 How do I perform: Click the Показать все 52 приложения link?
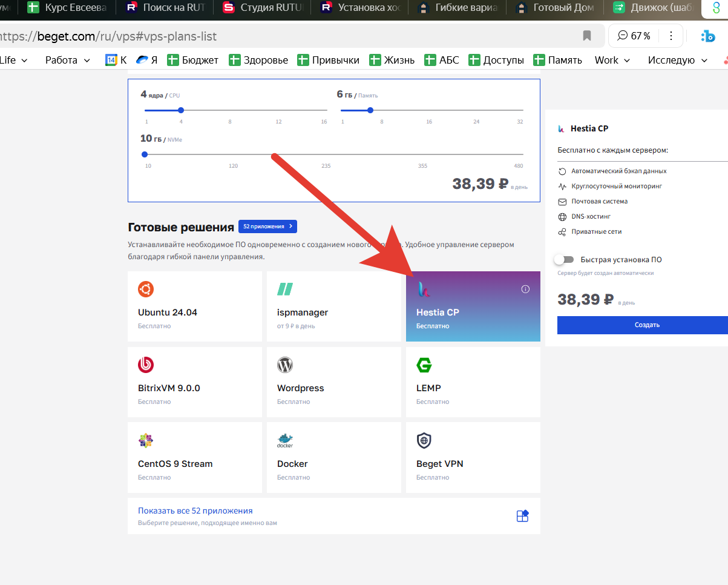[195, 511]
